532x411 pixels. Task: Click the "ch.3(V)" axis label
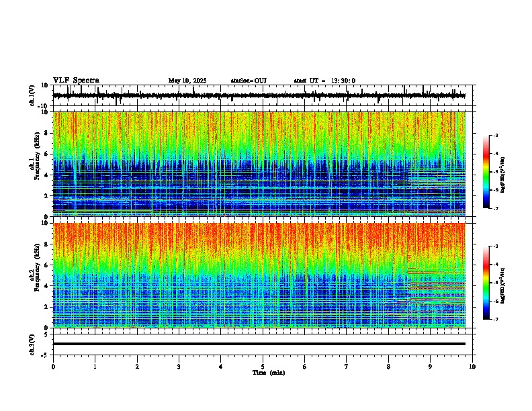coord(32,345)
